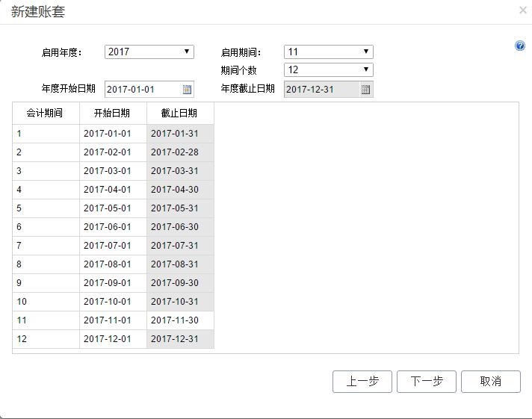The width and height of the screenshot is (532, 419).
Task: Click the 期间个数 label
Action: pyautogui.click(x=238, y=70)
